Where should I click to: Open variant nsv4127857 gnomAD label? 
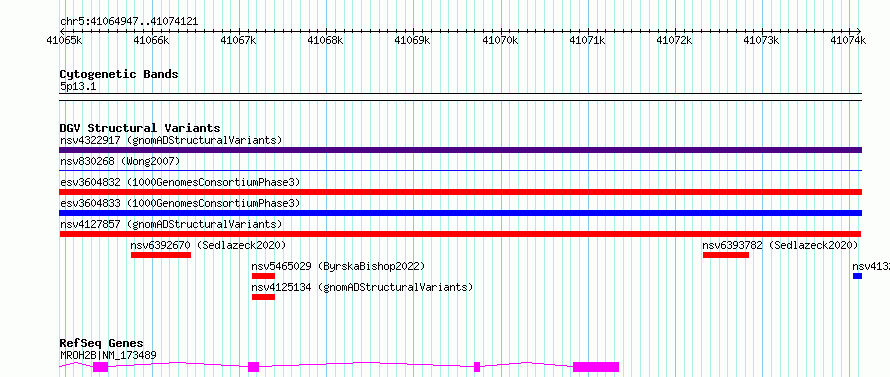coord(171,224)
